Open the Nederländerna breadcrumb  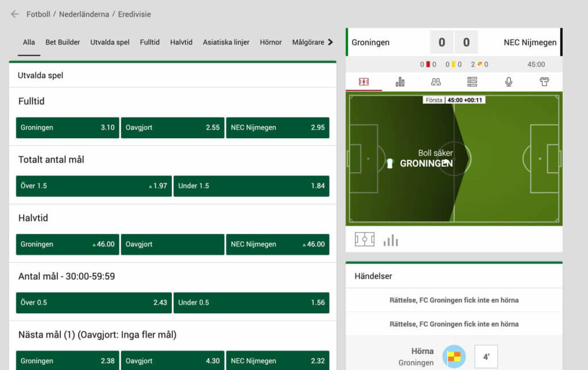point(84,14)
